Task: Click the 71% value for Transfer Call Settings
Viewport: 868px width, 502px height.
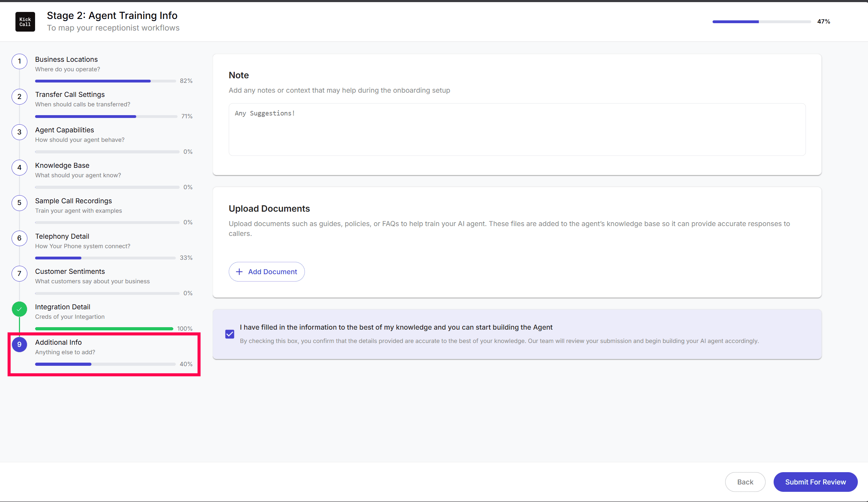Action: 187,116
